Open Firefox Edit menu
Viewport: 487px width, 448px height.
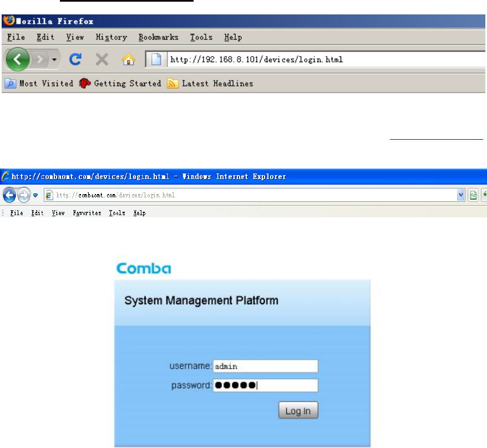click(45, 37)
